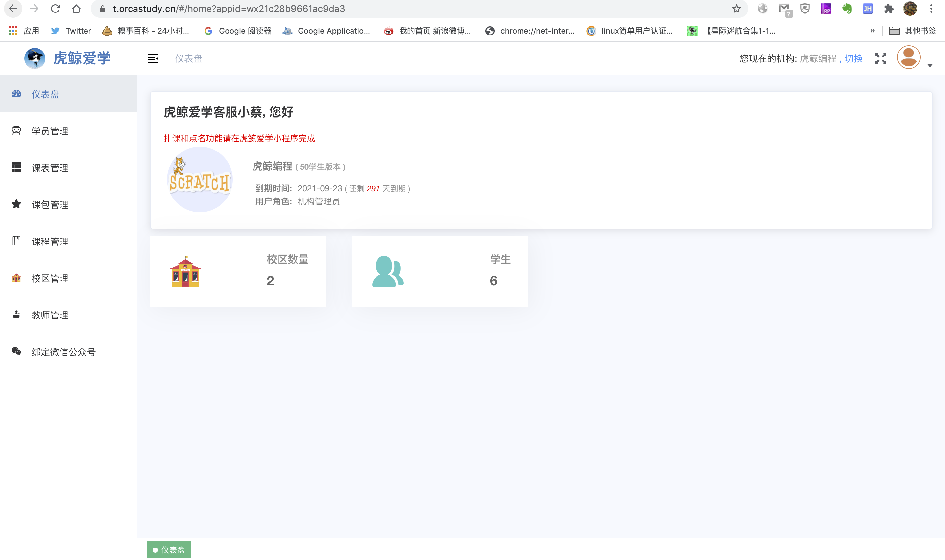945x560 pixels.
Task: Open 课包管理 in the sidebar
Action: point(68,204)
